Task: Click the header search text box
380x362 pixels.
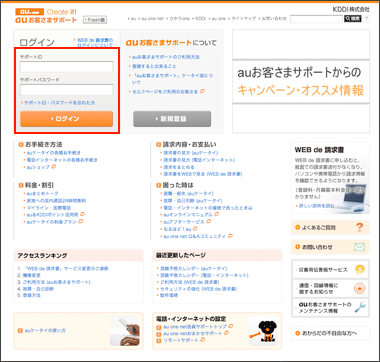Action: point(317,19)
